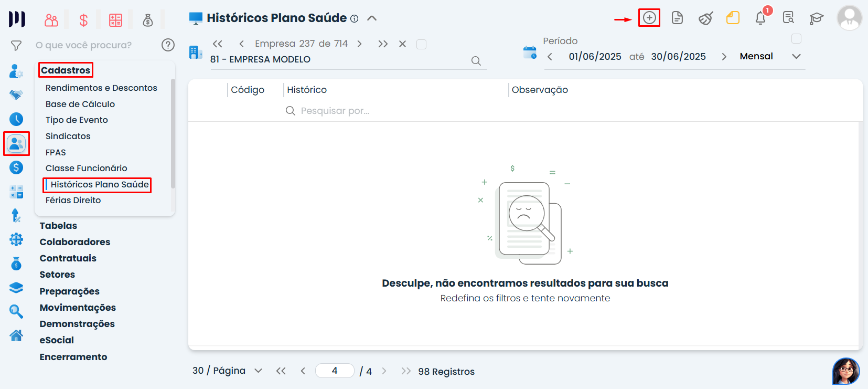The width and height of the screenshot is (868, 389).
Task: Select Rendimentos e Descontos menu item
Action: [101, 88]
